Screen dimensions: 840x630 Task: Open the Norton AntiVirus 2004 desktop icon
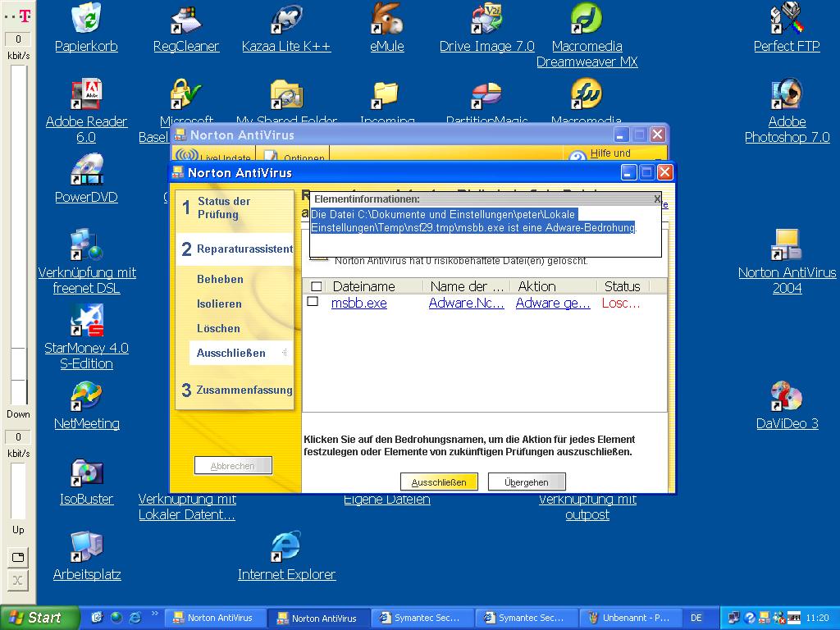pos(787,245)
